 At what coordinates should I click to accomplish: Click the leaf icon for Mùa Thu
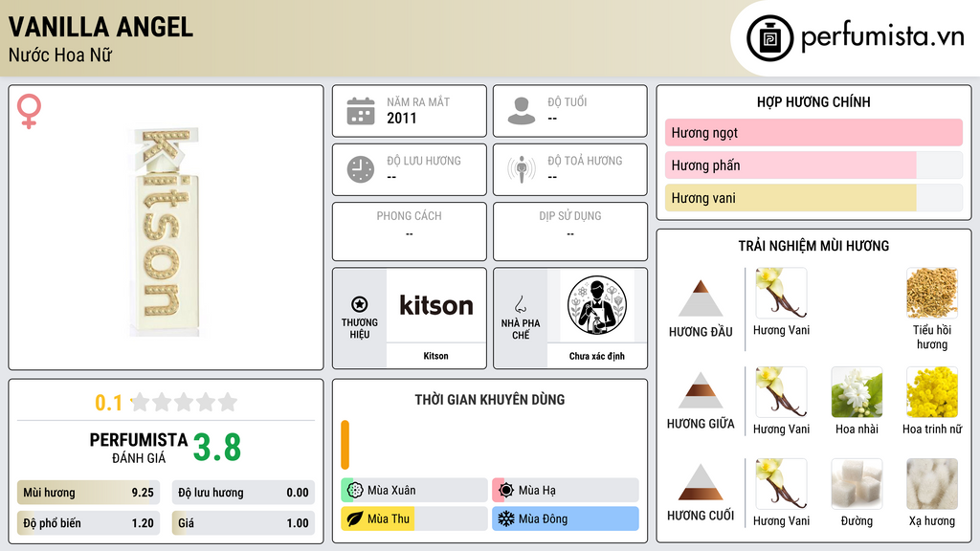pos(355,518)
